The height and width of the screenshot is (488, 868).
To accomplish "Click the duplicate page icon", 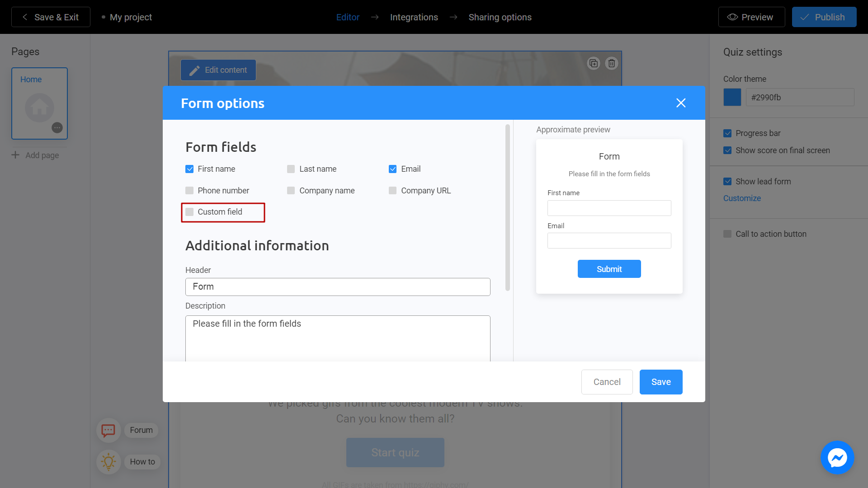I will [x=594, y=64].
